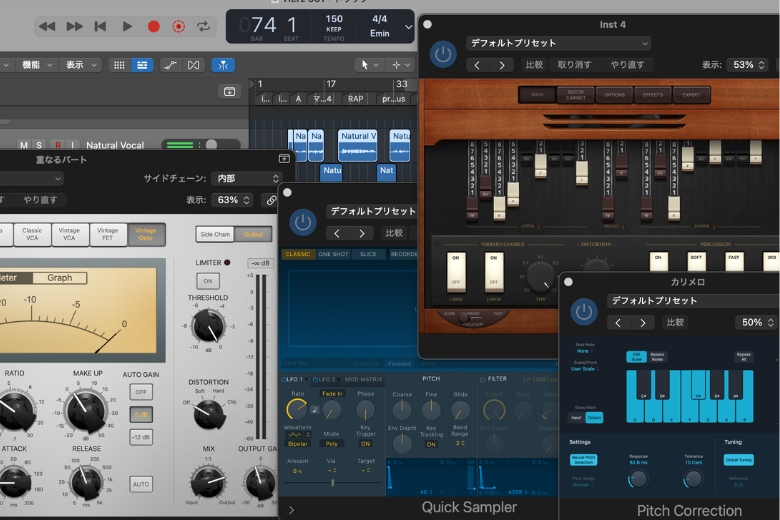Open compressor サイドチェーン 内部 dropdown

click(x=247, y=178)
